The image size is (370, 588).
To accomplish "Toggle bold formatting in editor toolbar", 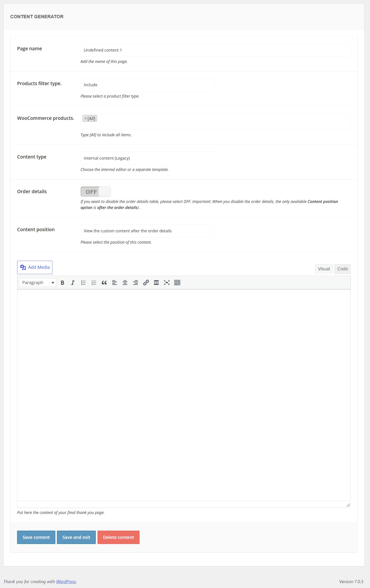I will click(62, 283).
